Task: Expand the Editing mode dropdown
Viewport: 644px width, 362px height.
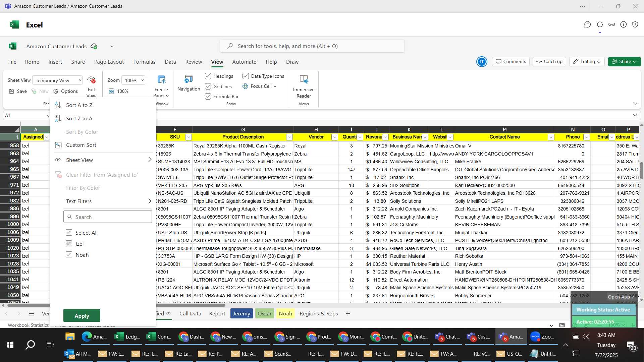Action: coord(587,62)
